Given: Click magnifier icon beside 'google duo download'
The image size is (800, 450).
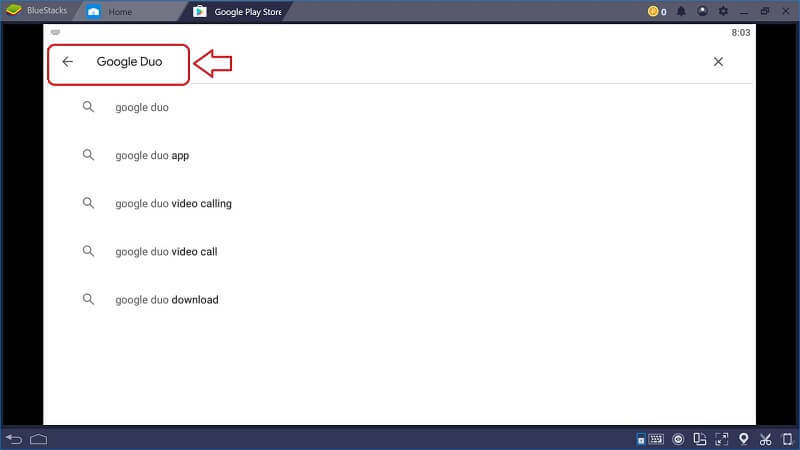Looking at the screenshot, I should [x=88, y=299].
